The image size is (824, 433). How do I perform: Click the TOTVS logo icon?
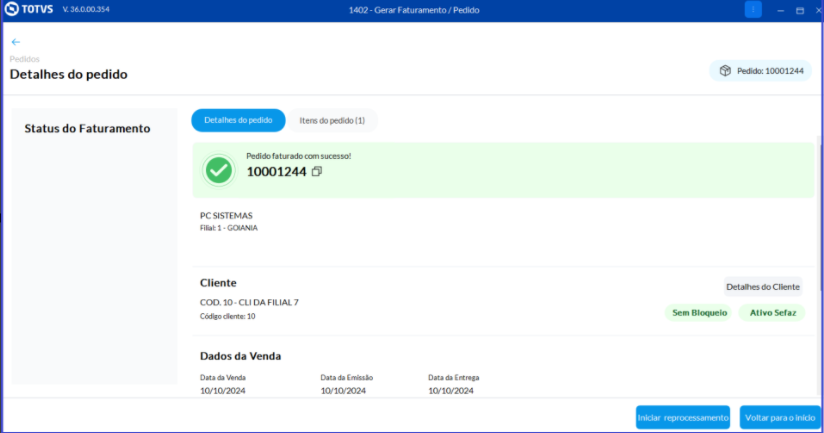(12, 9)
